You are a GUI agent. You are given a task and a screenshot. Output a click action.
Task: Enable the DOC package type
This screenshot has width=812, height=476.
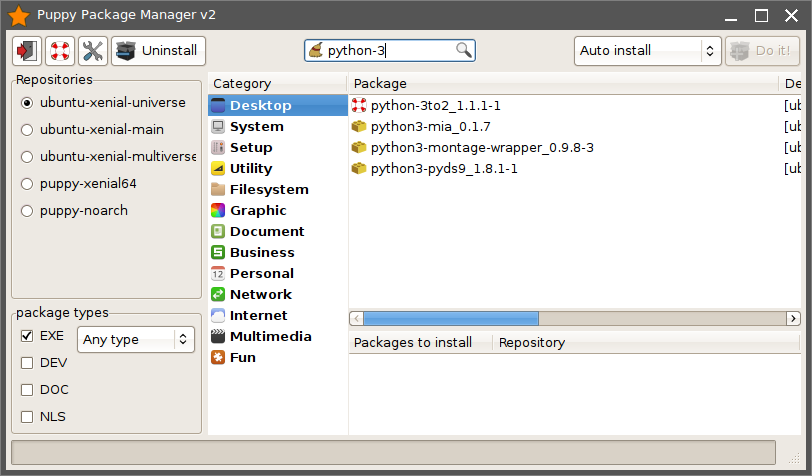(27, 390)
